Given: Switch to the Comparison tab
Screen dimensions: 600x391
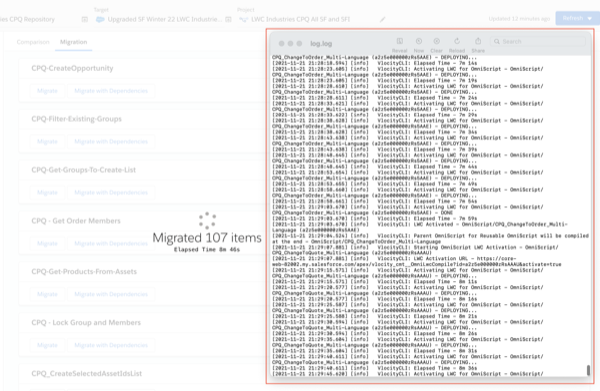Looking at the screenshot, I should [x=33, y=42].
